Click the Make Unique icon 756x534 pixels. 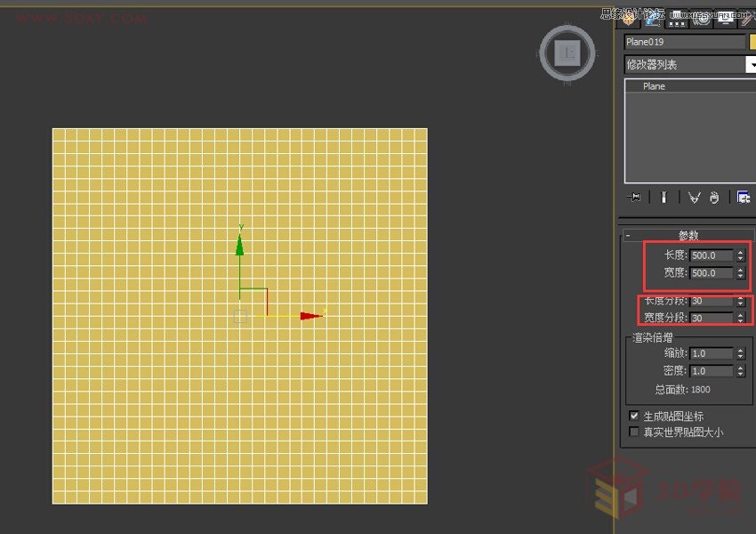pos(694,197)
